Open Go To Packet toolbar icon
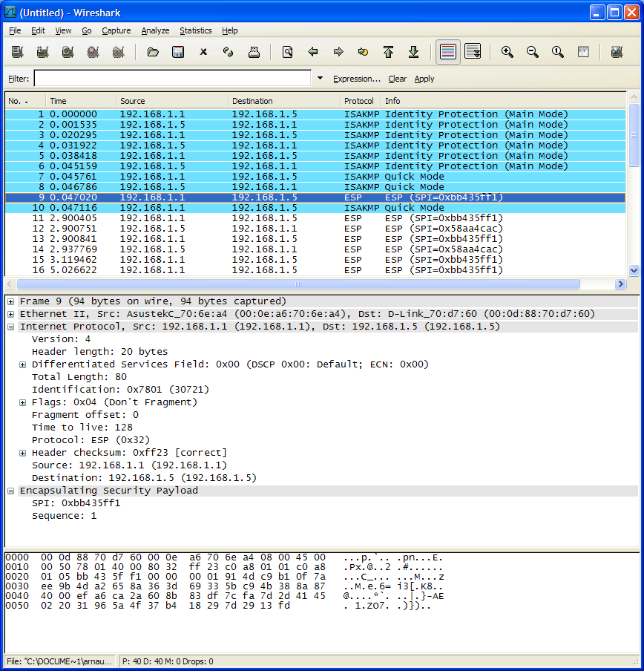The image size is (644, 671). coord(363,52)
